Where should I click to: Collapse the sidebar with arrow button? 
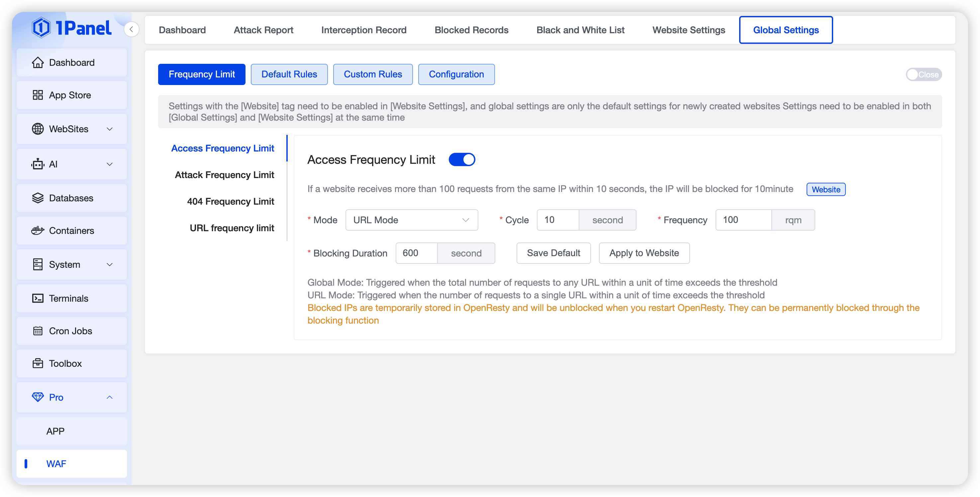131,29
